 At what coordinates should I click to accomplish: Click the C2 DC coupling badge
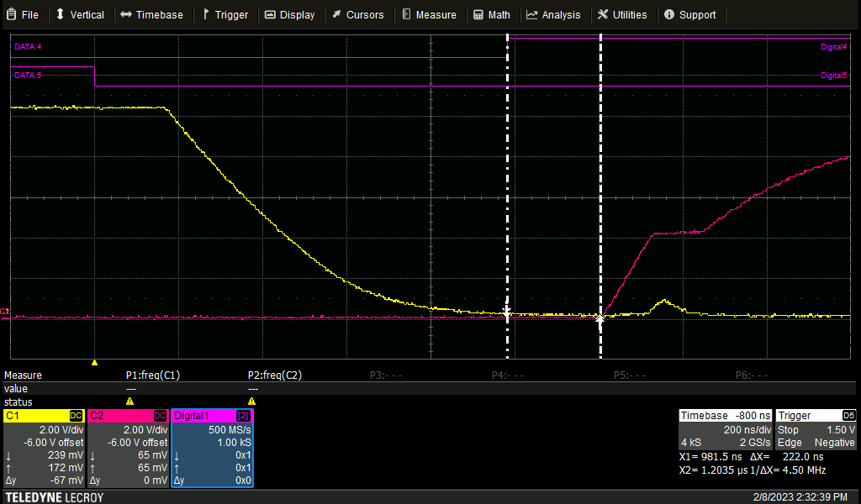[x=160, y=416]
